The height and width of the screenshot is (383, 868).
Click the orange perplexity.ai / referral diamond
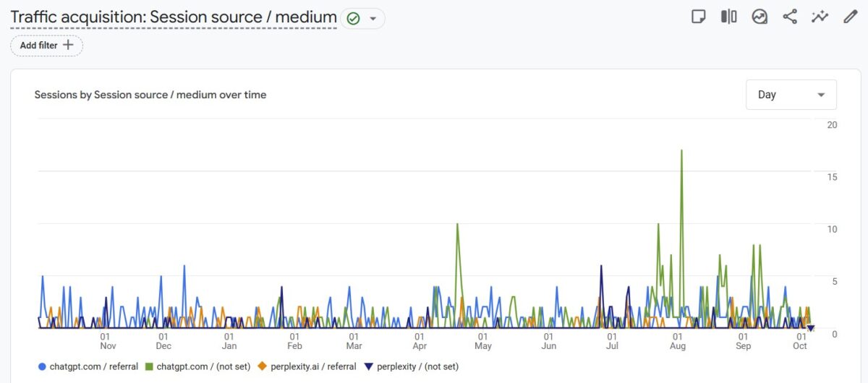262,366
